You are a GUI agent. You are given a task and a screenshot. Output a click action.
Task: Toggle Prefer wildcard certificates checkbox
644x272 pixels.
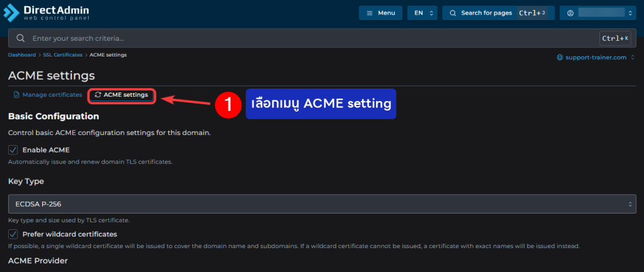click(x=13, y=234)
